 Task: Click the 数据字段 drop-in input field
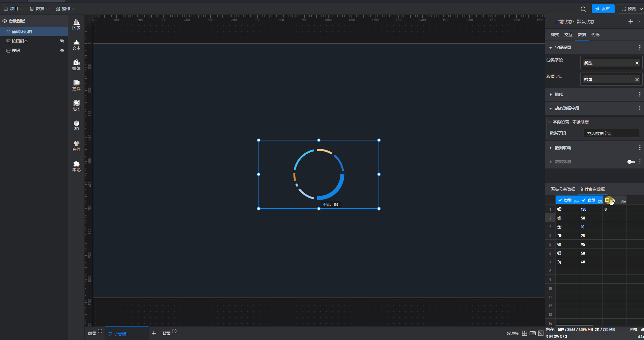coord(611,133)
